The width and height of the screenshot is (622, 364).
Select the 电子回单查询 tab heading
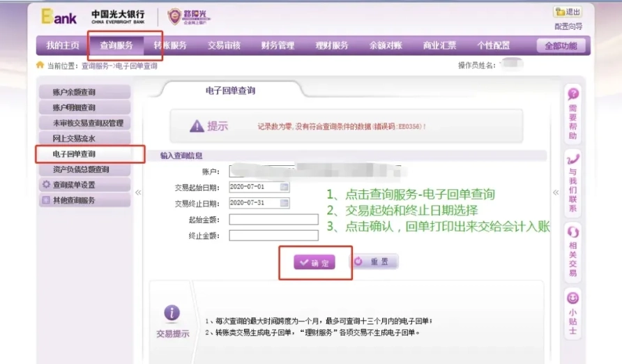pyautogui.click(x=230, y=91)
